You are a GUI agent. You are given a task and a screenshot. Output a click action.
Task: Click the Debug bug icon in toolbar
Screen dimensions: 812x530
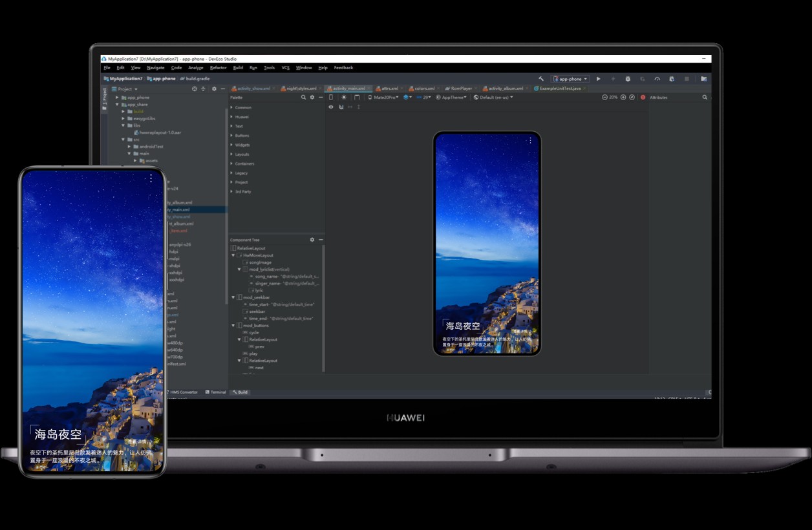tap(627, 79)
